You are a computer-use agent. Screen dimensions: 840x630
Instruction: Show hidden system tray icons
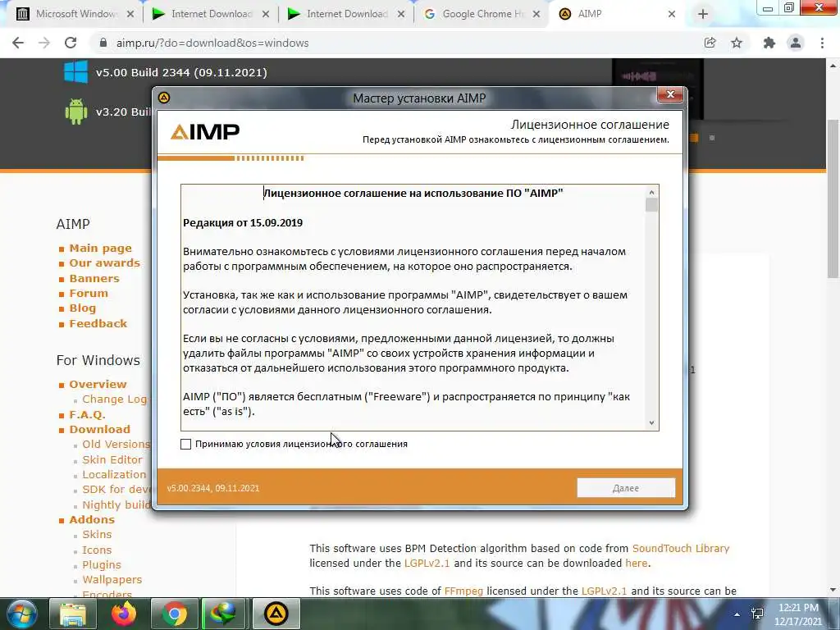coord(737,614)
